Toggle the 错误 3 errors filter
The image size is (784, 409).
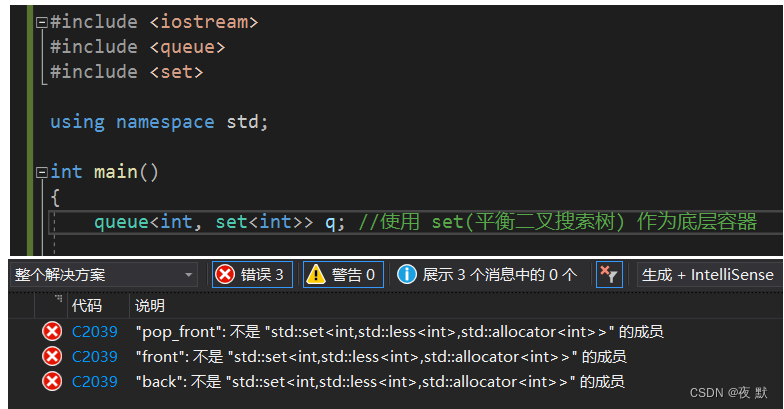click(252, 274)
